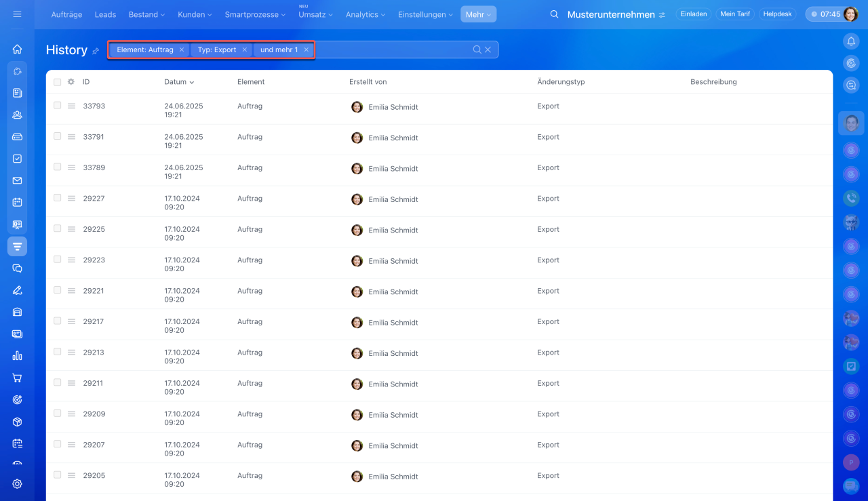Click the search magnifier in top bar

click(x=554, y=14)
